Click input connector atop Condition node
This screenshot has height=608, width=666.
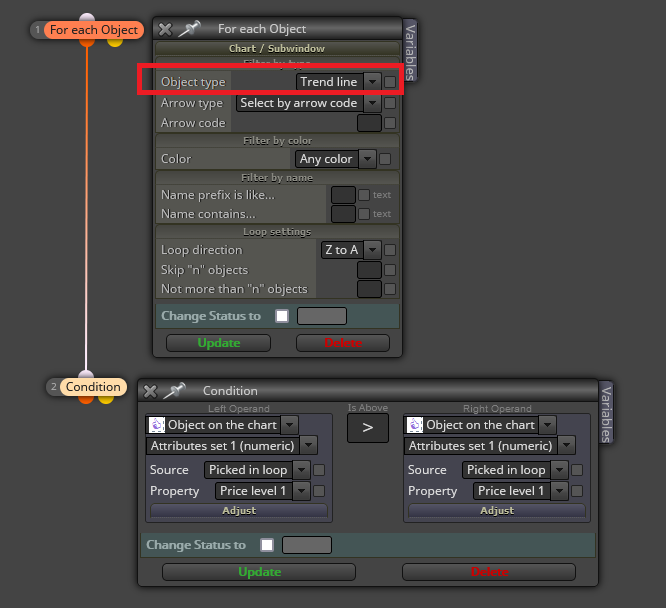pyautogui.click(x=86, y=374)
